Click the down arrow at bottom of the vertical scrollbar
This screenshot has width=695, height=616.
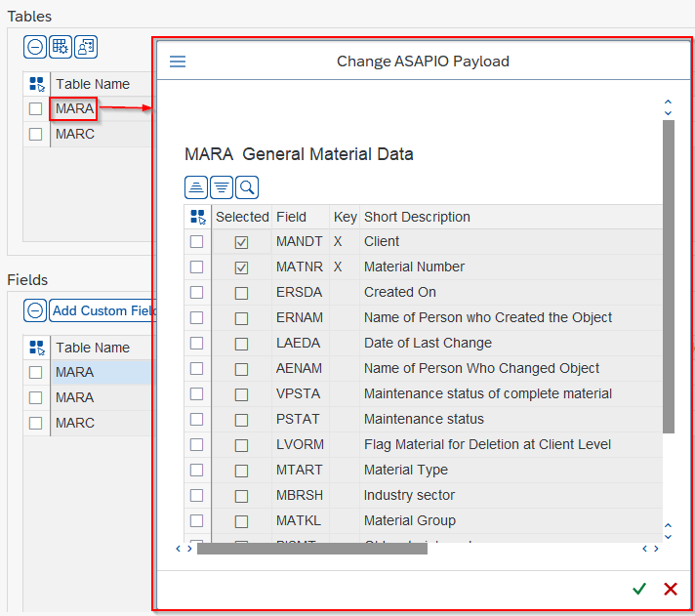[x=668, y=537]
